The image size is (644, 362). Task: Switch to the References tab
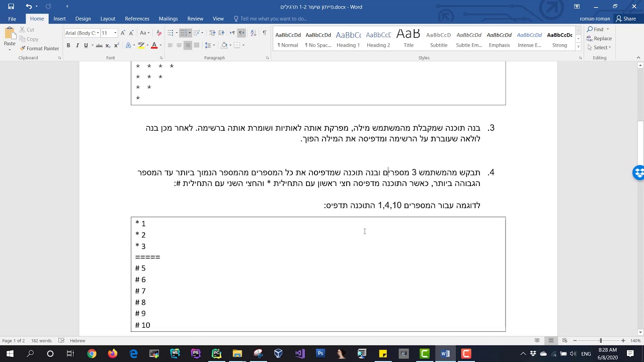[137, 19]
